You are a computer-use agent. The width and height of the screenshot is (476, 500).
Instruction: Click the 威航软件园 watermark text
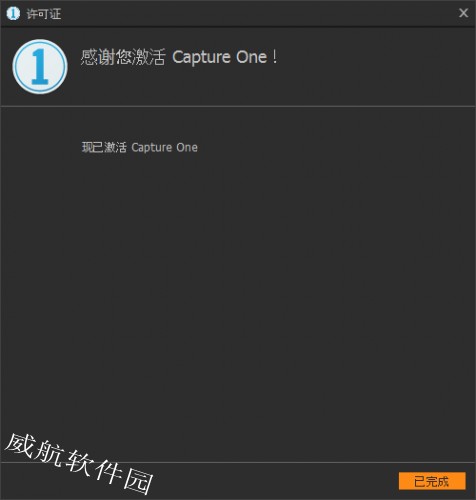79,463
